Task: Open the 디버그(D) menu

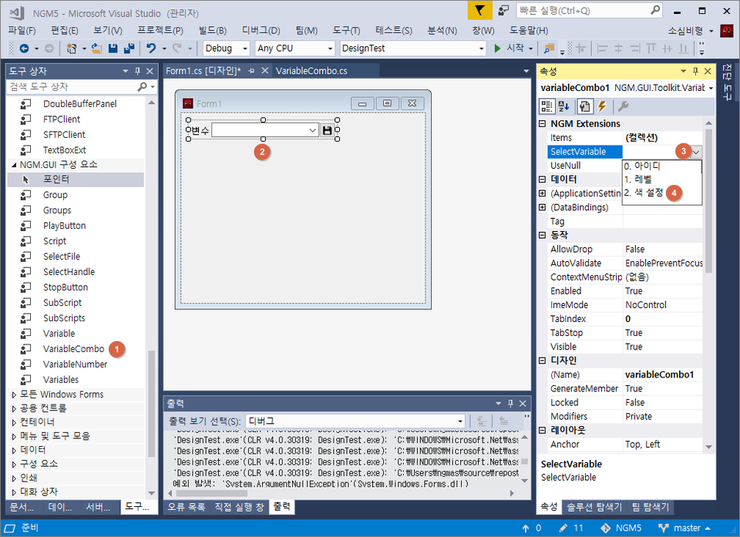Action: [261, 31]
